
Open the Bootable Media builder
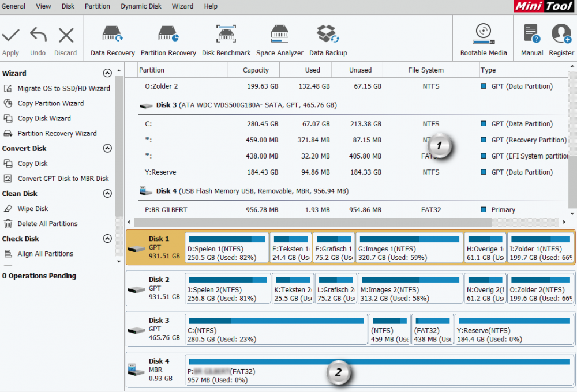[484, 35]
